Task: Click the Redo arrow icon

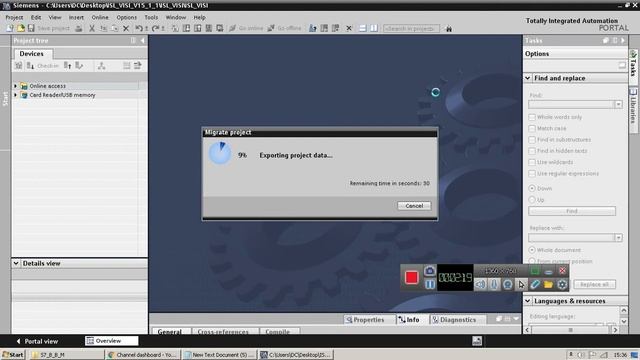Action: click(x=156, y=29)
